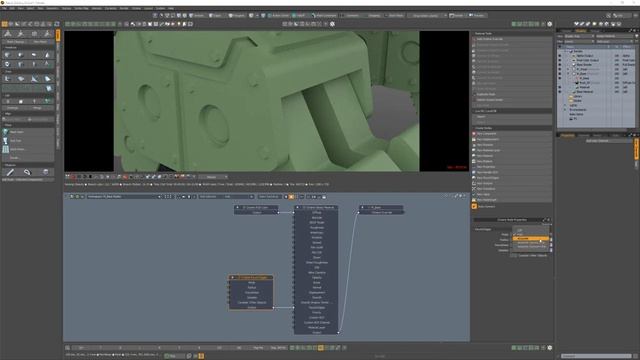Image resolution: width=640 pixels, height=360 pixels.
Task: Click the gear icon above the shader buttons panel
Action: coord(550,24)
